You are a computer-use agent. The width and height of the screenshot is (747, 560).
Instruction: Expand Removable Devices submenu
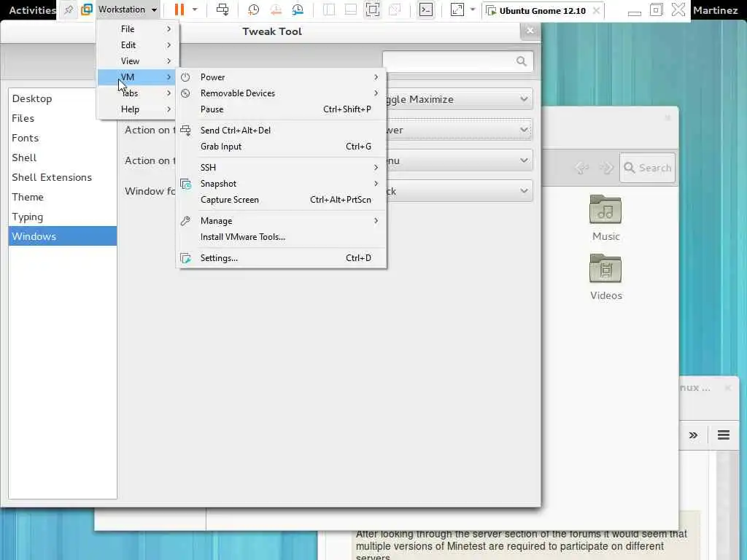point(281,93)
